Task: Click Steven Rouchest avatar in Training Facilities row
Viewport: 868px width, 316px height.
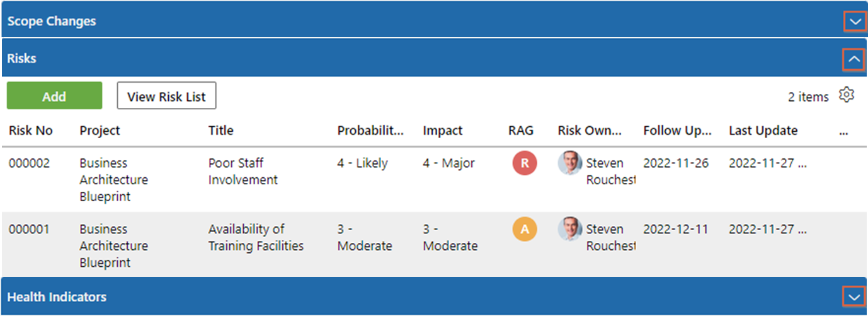Action: click(570, 229)
